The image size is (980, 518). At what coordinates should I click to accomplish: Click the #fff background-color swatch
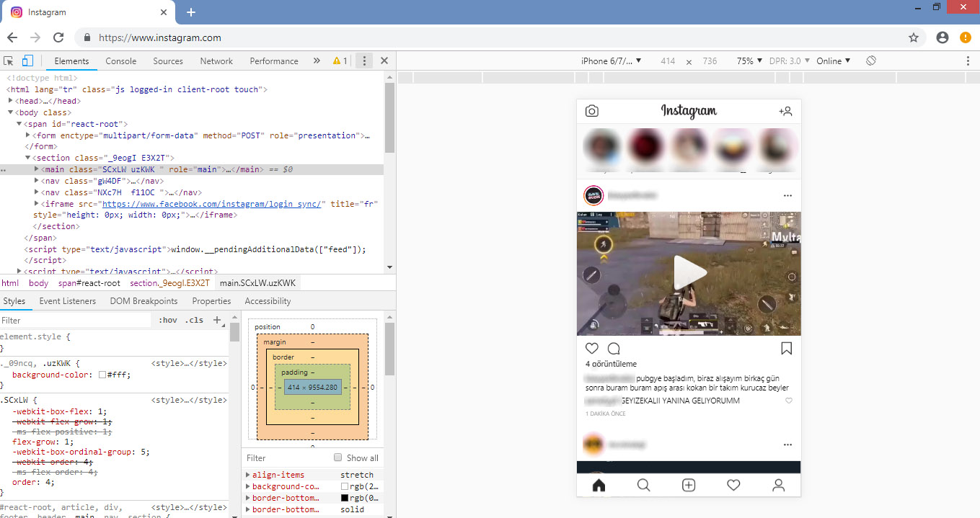[x=102, y=375]
